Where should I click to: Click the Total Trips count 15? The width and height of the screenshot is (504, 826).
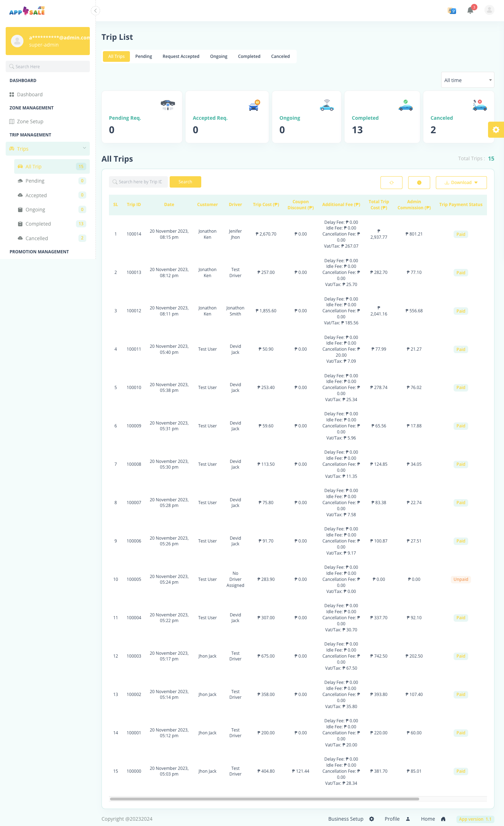coord(491,158)
